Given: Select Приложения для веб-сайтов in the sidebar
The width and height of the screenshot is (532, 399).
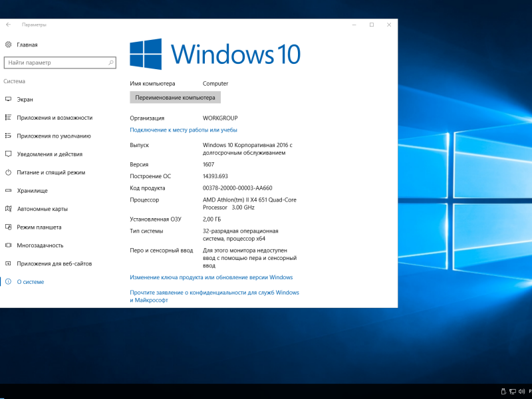Looking at the screenshot, I should [x=55, y=263].
